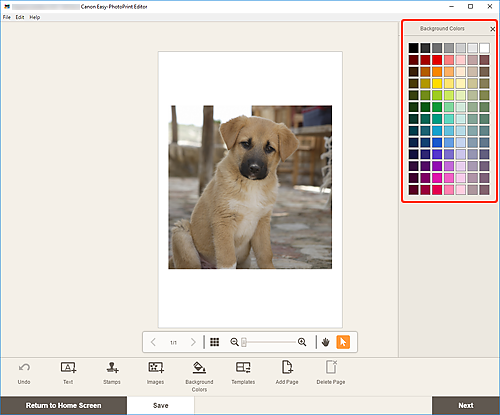The image size is (500, 415).
Task: Click the zoom in magnifier
Action: pyautogui.click(x=302, y=342)
